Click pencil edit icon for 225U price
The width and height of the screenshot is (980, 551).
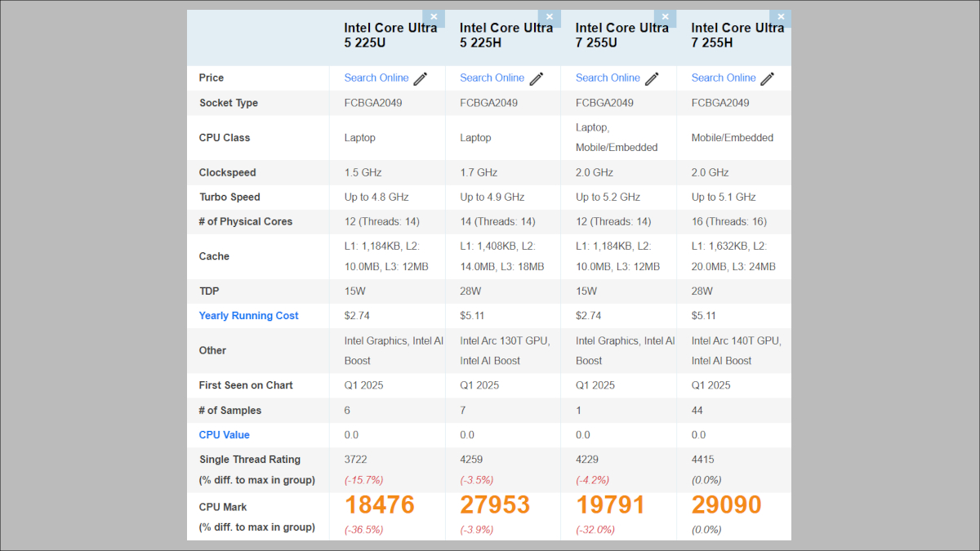[421, 78]
